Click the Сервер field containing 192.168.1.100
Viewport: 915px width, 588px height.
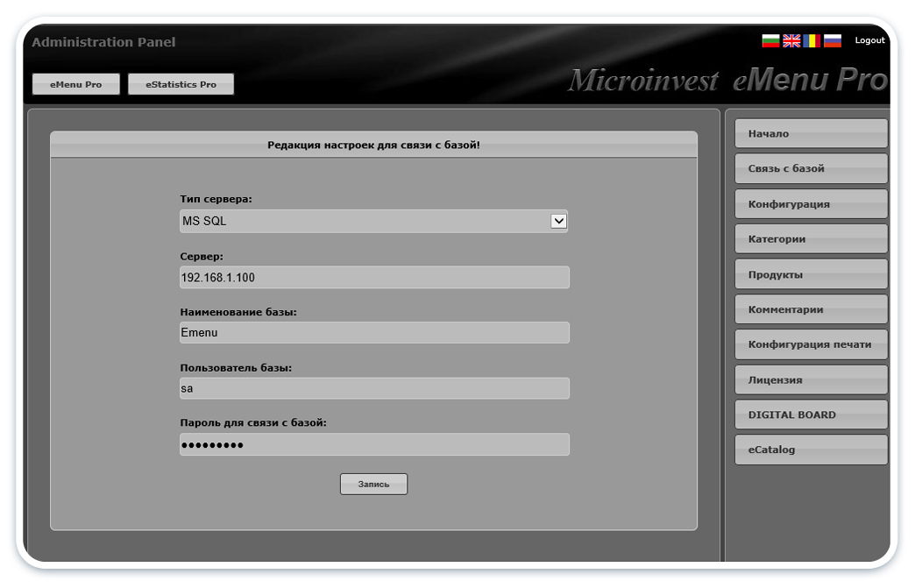click(374, 278)
